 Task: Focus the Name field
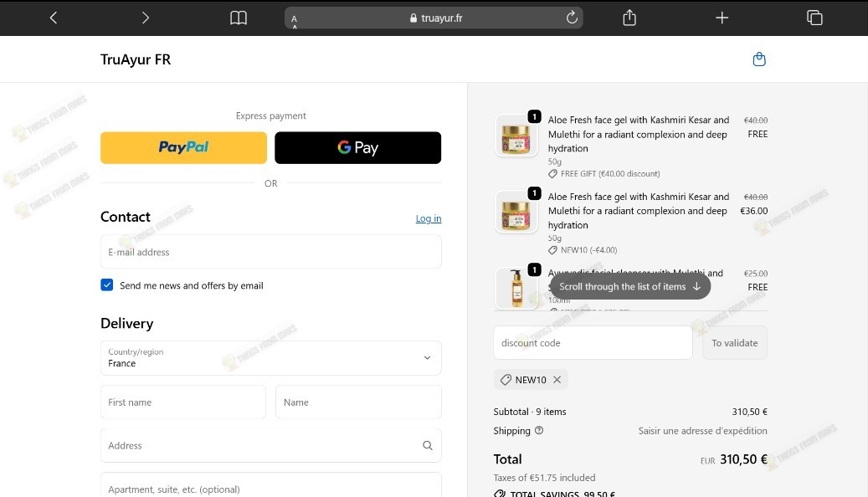(358, 402)
